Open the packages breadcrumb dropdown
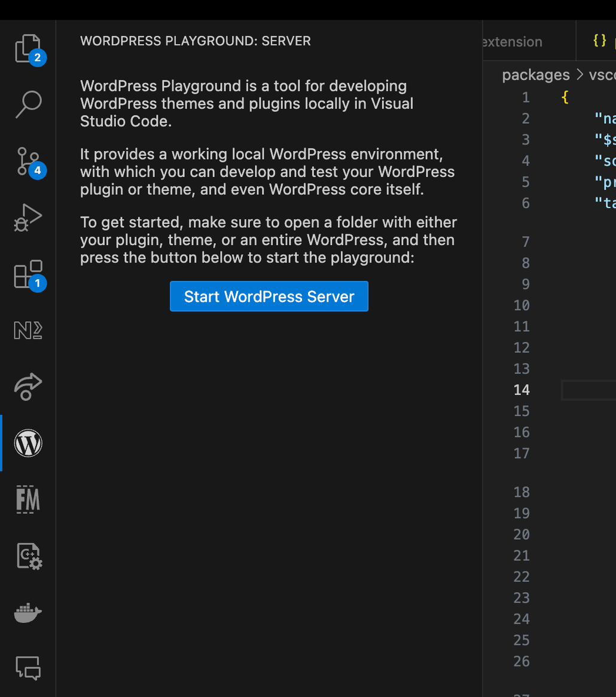 [535, 74]
